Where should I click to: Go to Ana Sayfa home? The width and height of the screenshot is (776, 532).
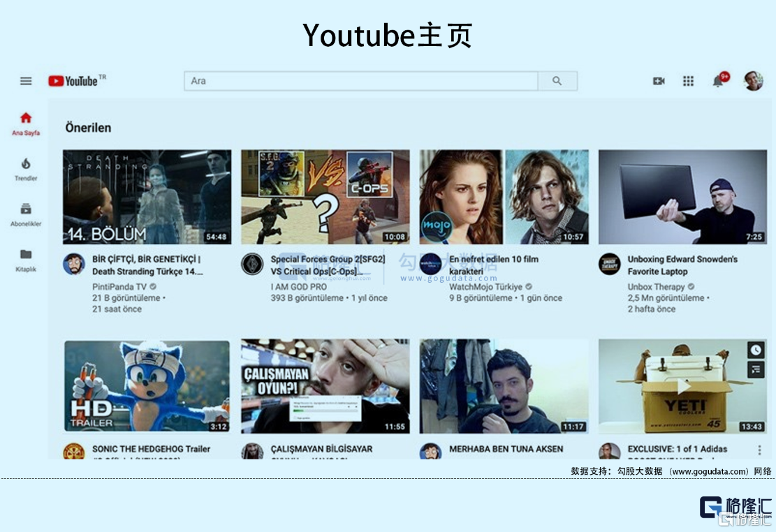click(x=26, y=124)
